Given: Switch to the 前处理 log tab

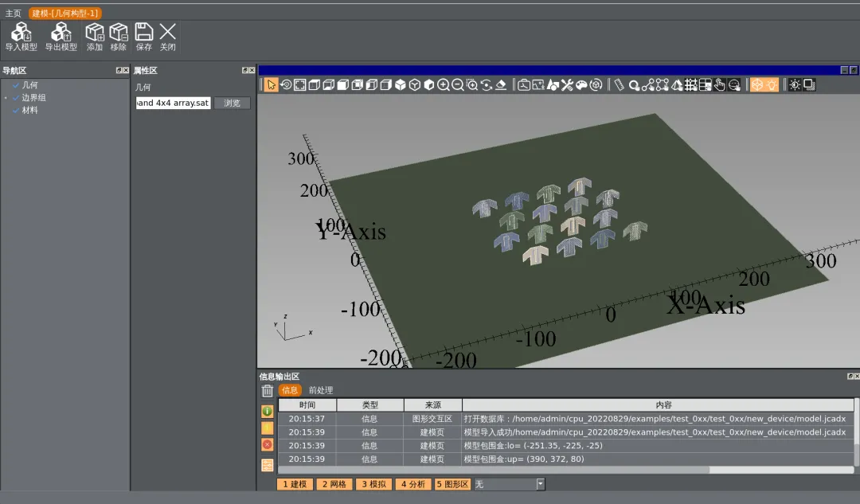Looking at the screenshot, I should 320,390.
